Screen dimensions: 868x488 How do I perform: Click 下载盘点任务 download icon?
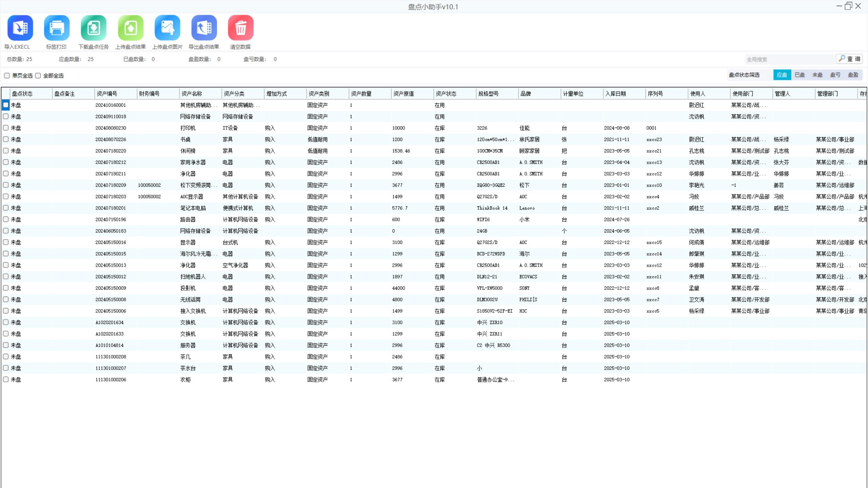coord(94,28)
